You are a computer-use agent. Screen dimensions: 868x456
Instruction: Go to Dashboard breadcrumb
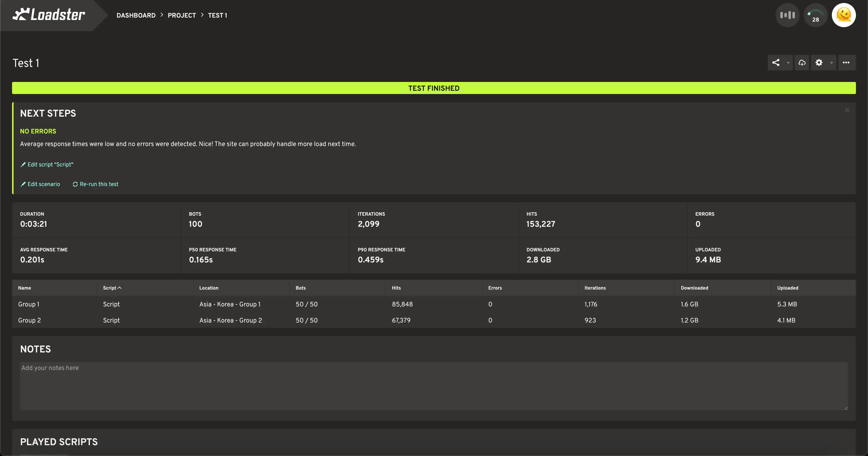tap(136, 15)
